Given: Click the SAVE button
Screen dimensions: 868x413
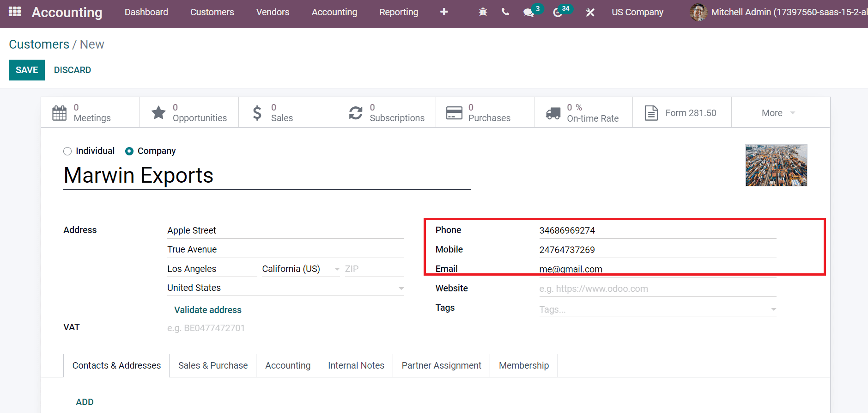Looking at the screenshot, I should click(x=27, y=70).
